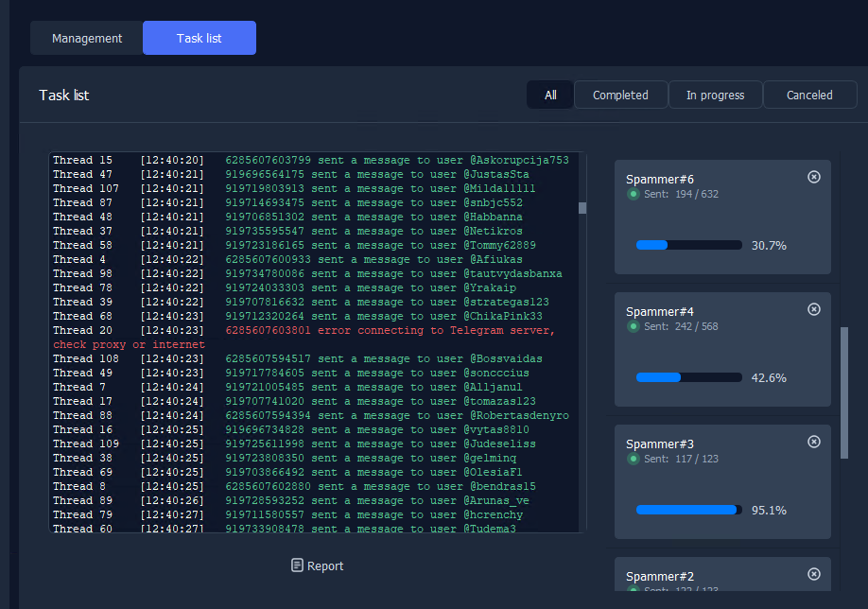Click the log window scrollbar thumb
The height and width of the screenshot is (609, 868).
pos(582,208)
